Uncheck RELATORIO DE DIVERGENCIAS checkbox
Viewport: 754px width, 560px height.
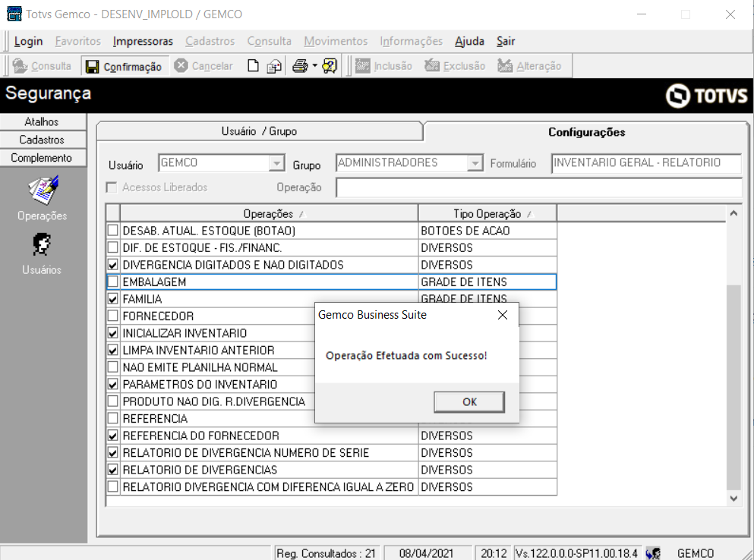point(113,470)
